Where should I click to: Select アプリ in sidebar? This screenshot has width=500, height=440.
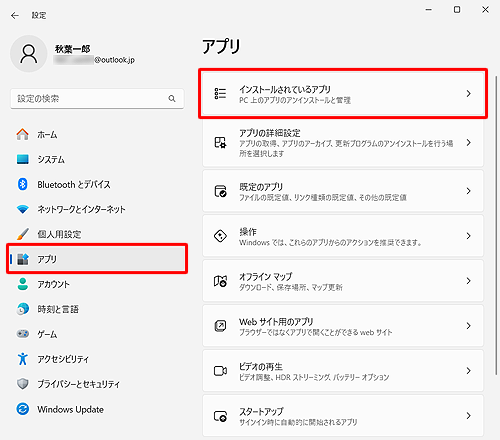(x=97, y=259)
